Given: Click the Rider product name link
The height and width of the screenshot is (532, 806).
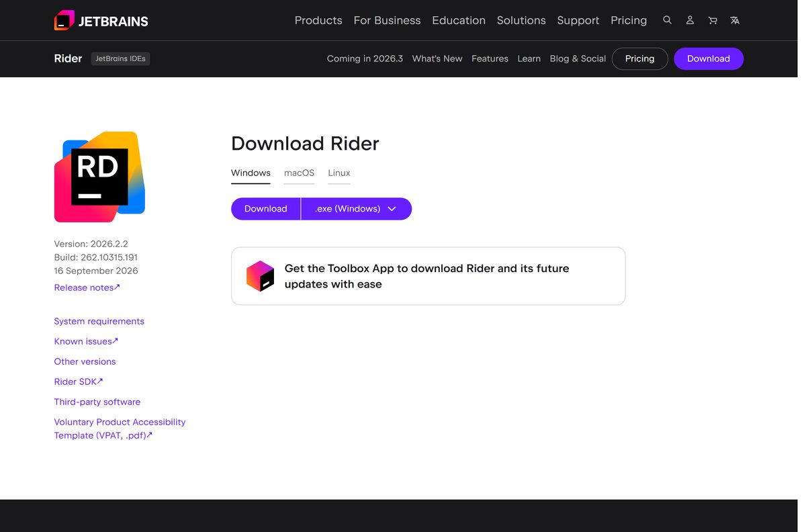Looking at the screenshot, I should pos(68,58).
